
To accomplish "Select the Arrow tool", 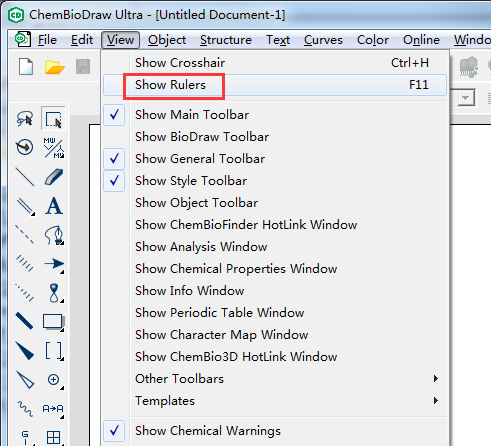I will (53, 264).
